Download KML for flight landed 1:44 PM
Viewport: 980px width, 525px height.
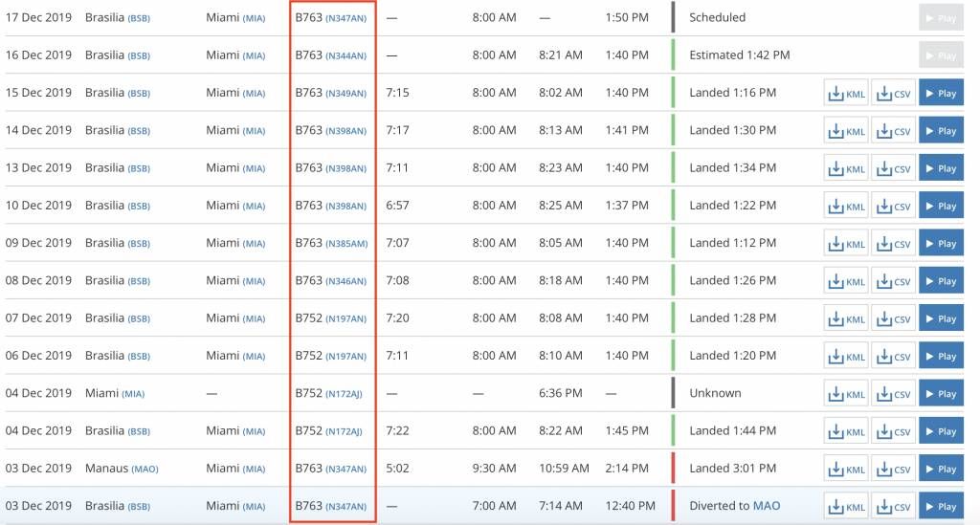pyautogui.click(x=846, y=430)
